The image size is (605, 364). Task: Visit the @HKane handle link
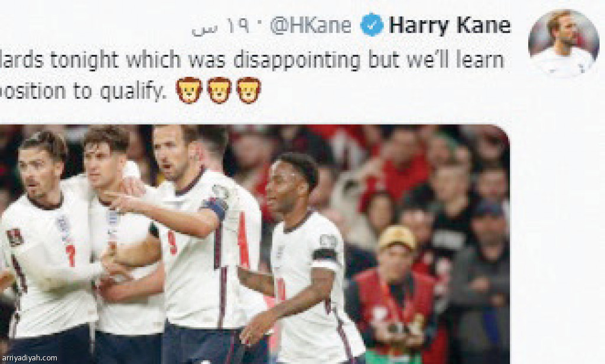click(x=310, y=25)
